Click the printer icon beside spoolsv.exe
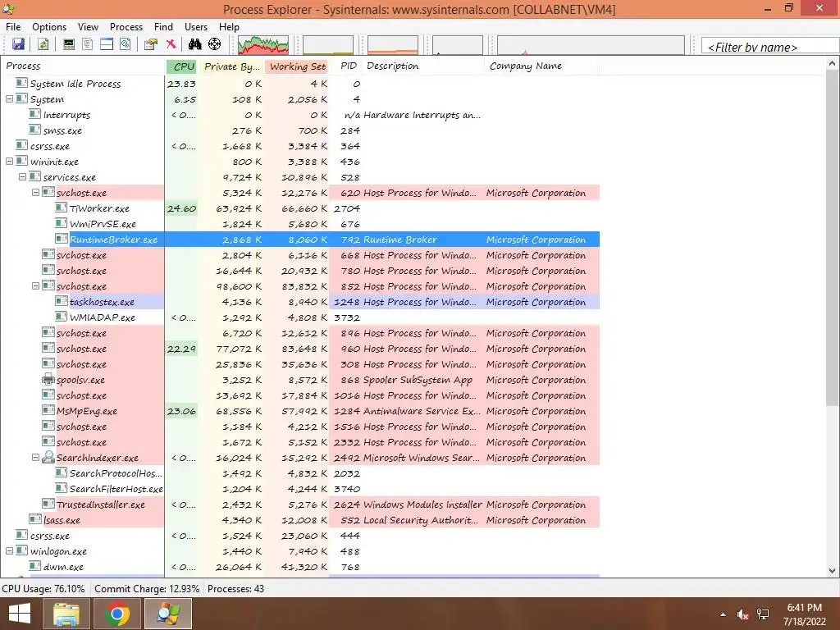840x630 pixels. (x=48, y=380)
